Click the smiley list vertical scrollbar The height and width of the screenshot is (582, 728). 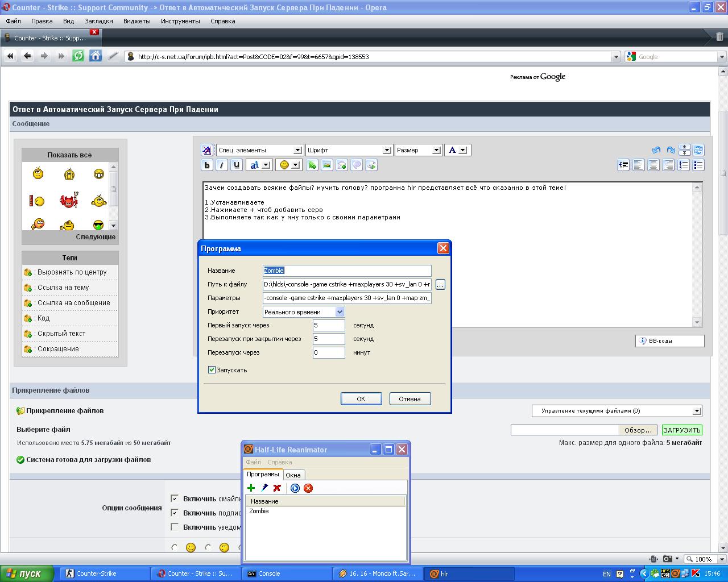tap(113, 196)
